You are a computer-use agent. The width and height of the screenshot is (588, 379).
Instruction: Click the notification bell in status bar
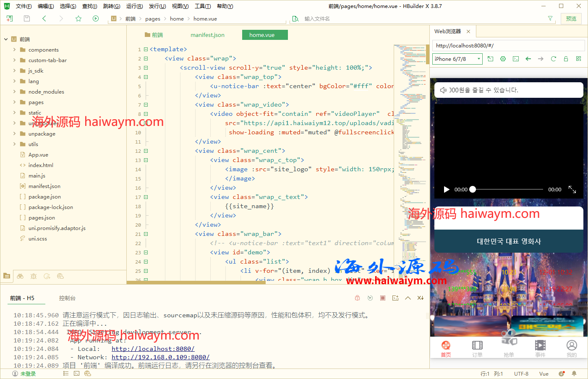tap(574, 374)
